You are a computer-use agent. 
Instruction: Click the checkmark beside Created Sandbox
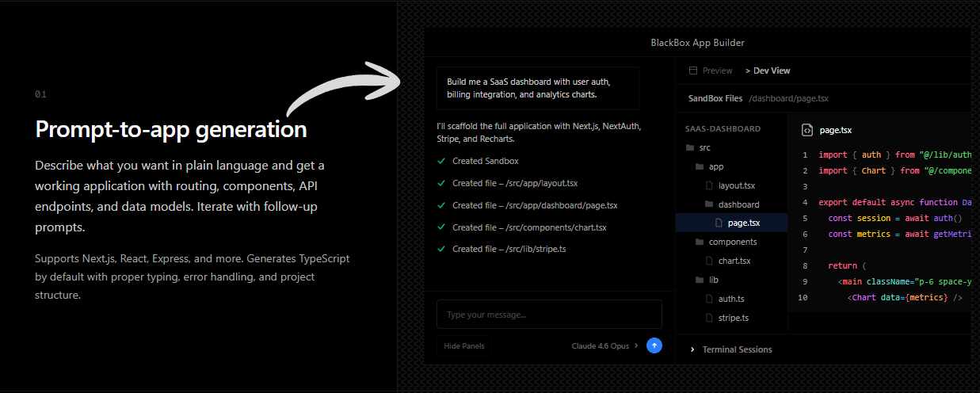(440, 161)
